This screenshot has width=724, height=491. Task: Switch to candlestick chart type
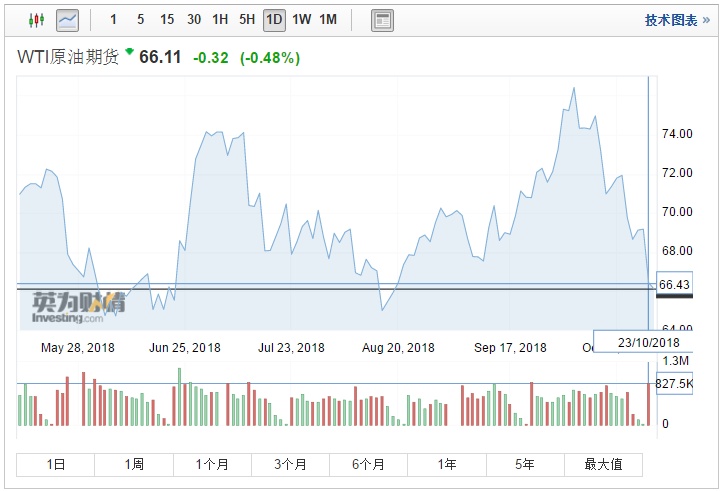point(36,20)
